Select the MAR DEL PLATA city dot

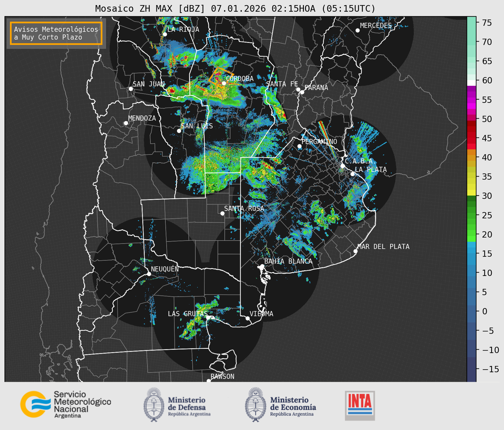tap(356, 251)
